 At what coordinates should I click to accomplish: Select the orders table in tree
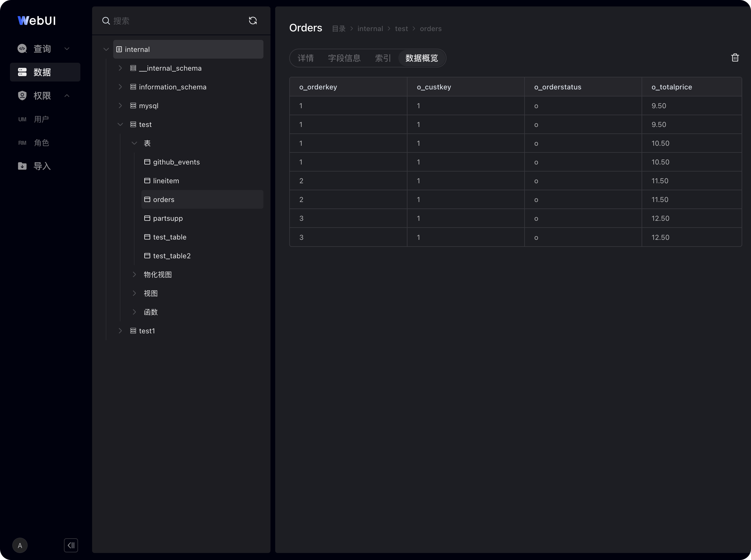pyautogui.click(x=202, y=199)
